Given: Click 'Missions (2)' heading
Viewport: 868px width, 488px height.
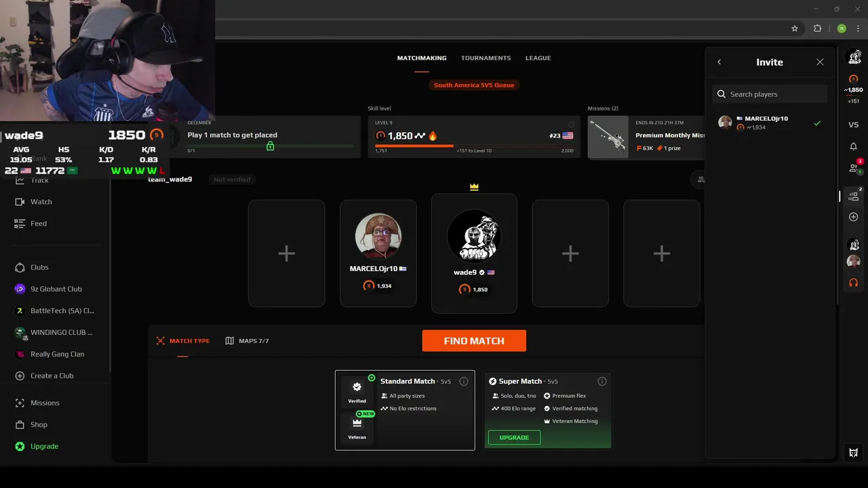Looking at the screenshot, I should 603,108.
